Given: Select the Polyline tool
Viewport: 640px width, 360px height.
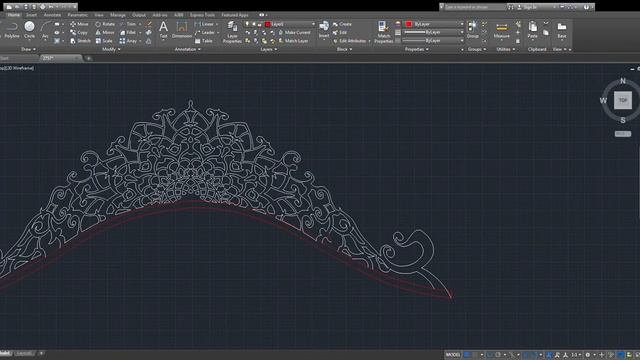Looking at the screenshot, I should click(12, 30).
